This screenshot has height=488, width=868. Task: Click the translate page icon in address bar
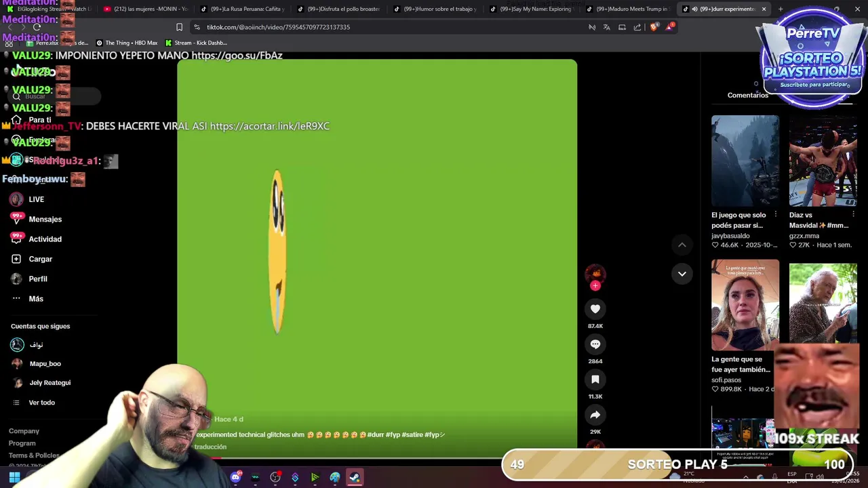click(x=606, y=27)
